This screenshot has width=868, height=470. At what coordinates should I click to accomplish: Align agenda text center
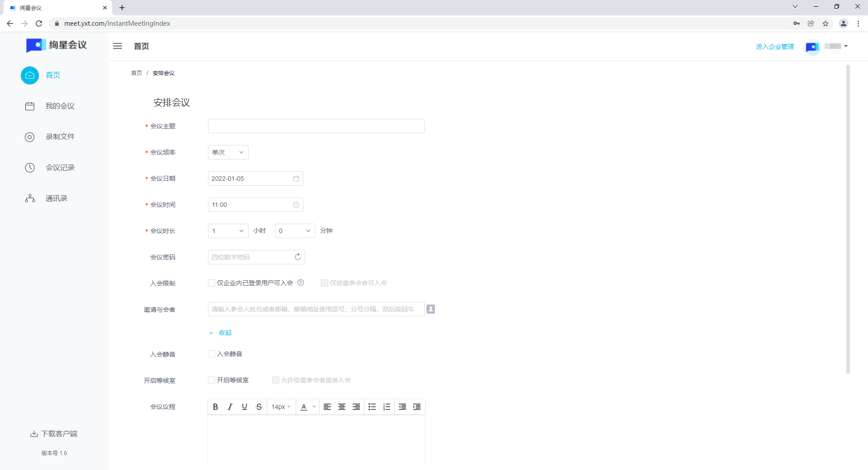click(x=342, y=407)
